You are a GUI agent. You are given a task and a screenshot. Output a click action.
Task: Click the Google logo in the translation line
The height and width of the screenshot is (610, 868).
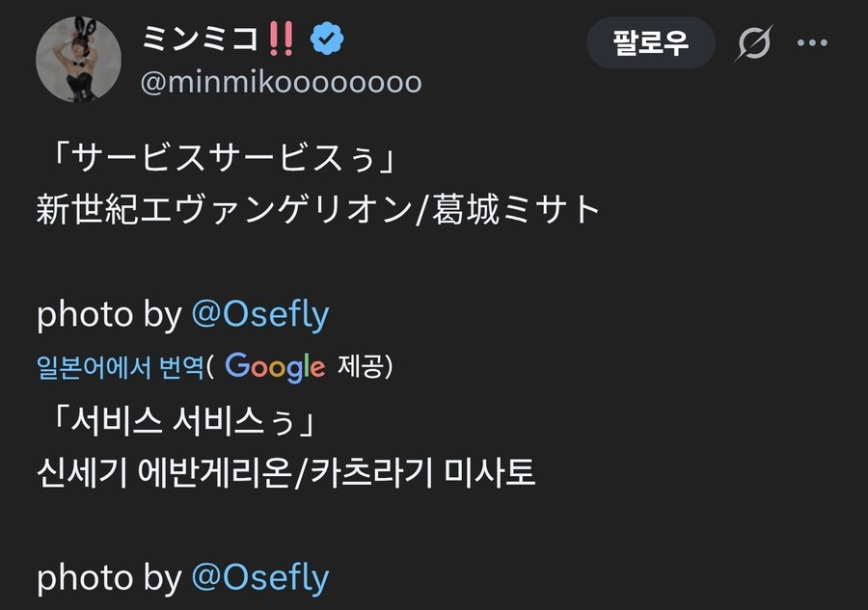pyautogui.click(x=273, y=367)
